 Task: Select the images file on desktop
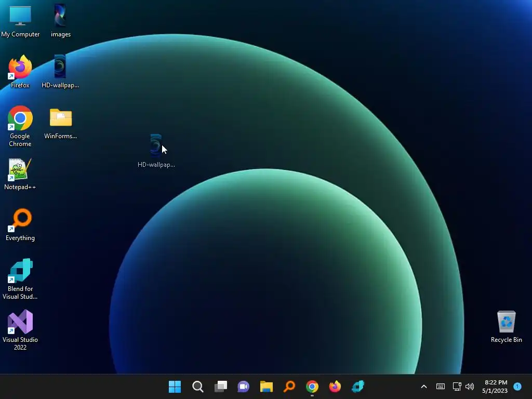(60, 21)
